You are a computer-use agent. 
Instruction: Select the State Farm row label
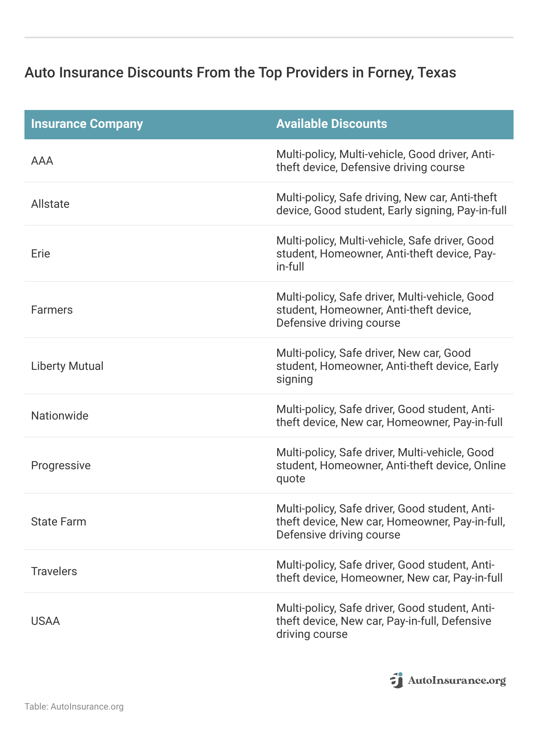(59, 522)
